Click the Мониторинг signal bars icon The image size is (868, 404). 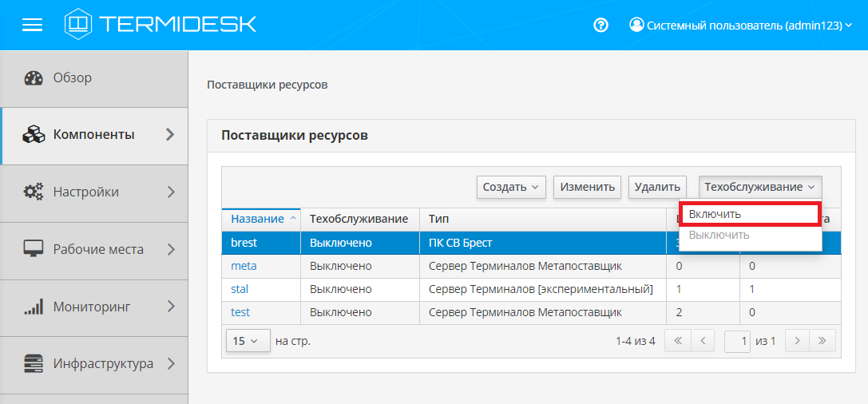[34, 307]
